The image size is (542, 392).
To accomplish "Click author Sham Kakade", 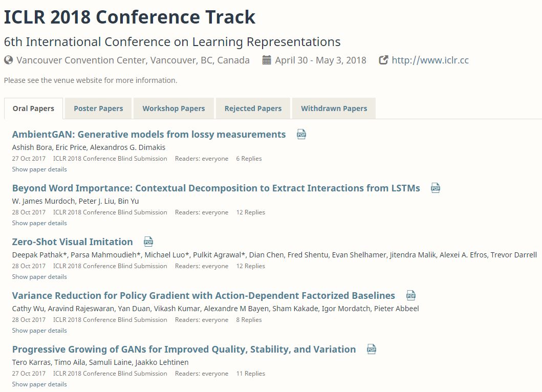I will (x=295, y=309).
